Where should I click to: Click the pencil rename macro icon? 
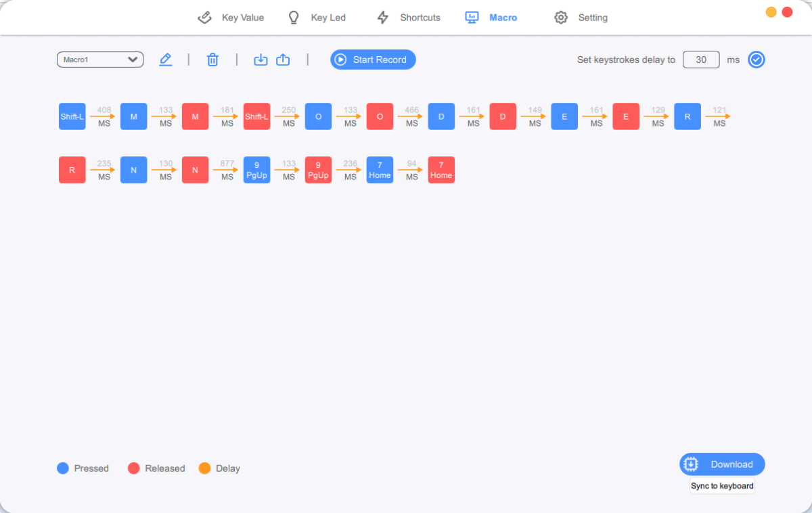(166, 60)
